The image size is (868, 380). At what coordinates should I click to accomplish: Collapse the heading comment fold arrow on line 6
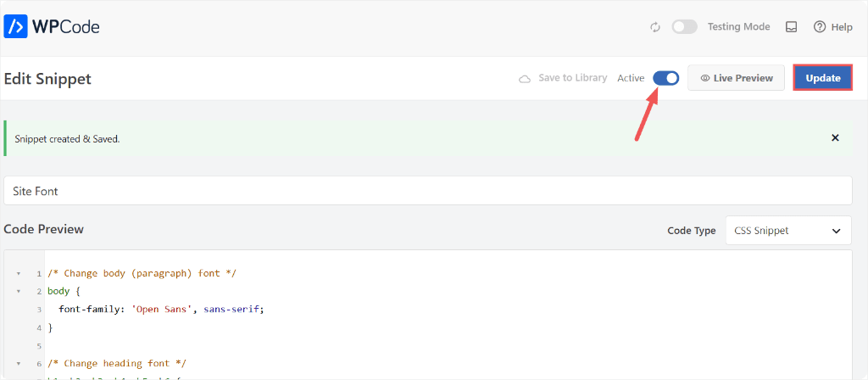tap(19, 364)
